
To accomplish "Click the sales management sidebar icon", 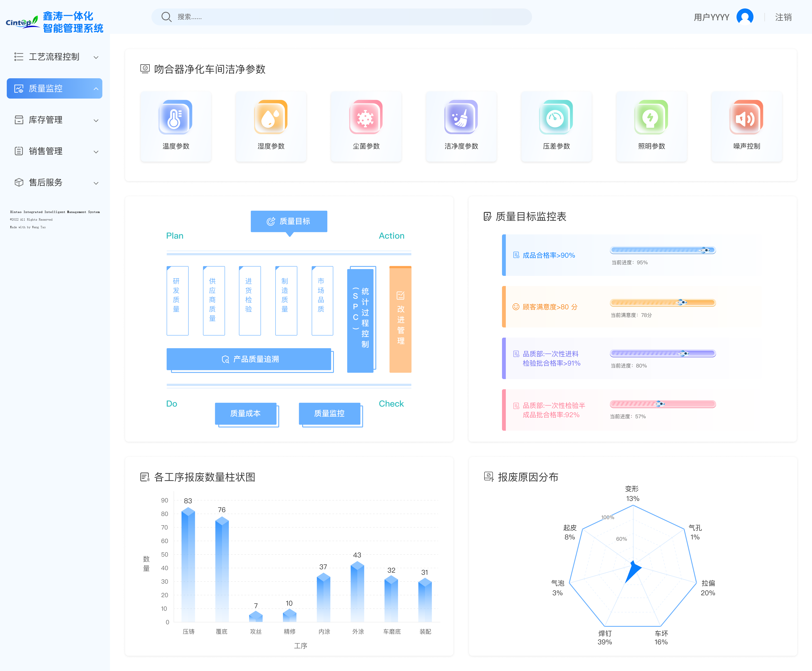I will [19, 151].
